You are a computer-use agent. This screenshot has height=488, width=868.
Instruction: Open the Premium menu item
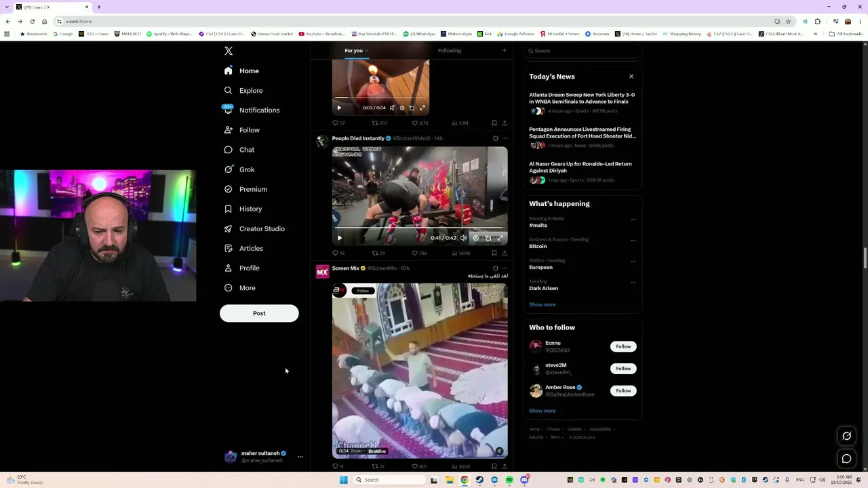click(245, 189)
